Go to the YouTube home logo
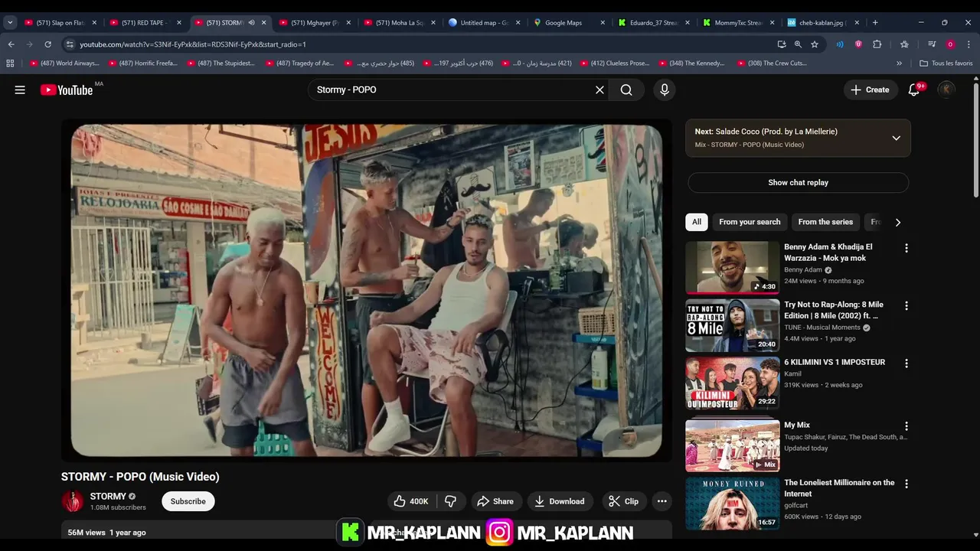This screenshot has height=551, width=980. click(67, 90)
